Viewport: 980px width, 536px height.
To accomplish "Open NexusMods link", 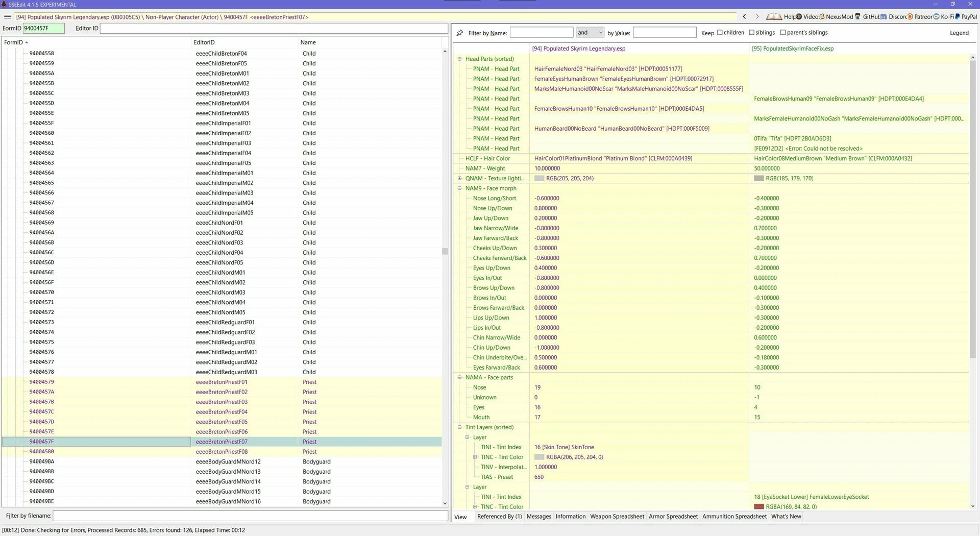I will 836,17.
